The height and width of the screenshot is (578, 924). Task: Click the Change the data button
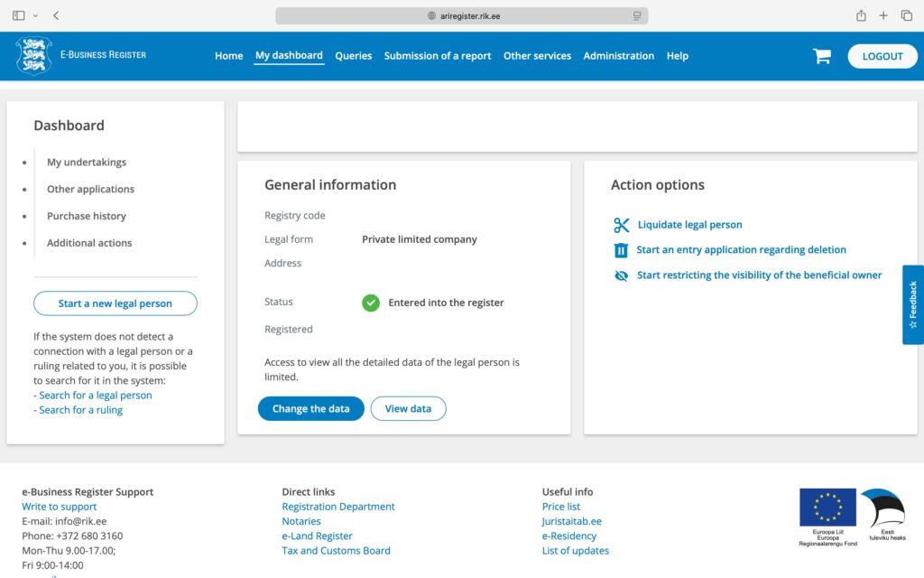point(310,409)
